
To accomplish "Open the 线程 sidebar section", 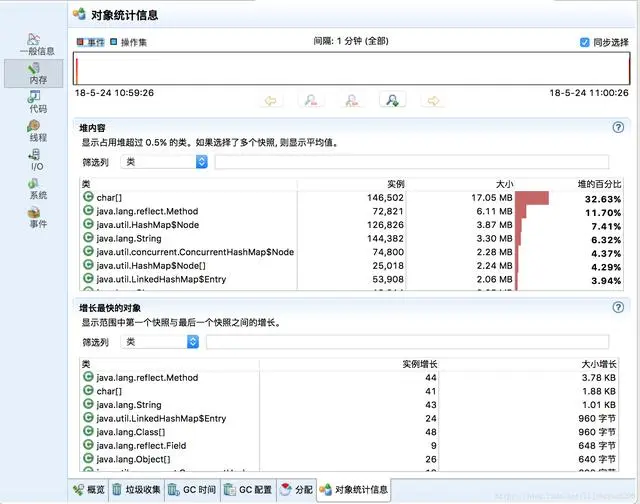I will [x=37, y=131].
